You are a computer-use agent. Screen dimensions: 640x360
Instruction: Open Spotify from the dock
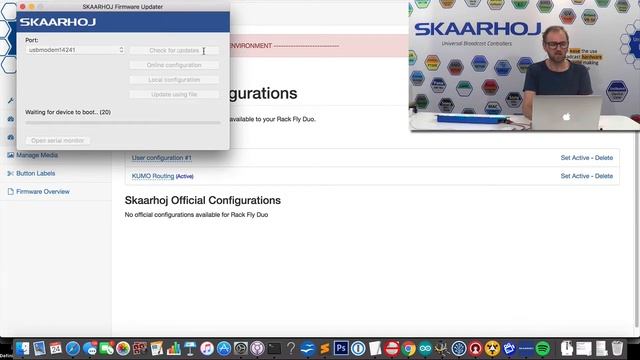pyautogui.click(x=542, y=349)
